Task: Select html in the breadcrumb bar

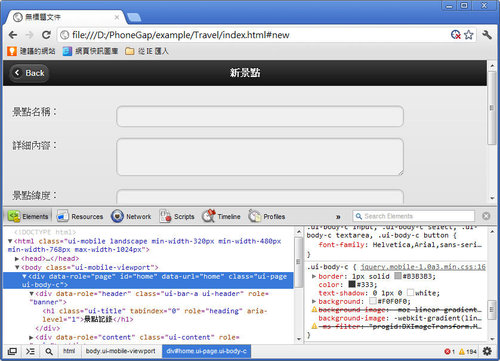Action: click(69, 351)
